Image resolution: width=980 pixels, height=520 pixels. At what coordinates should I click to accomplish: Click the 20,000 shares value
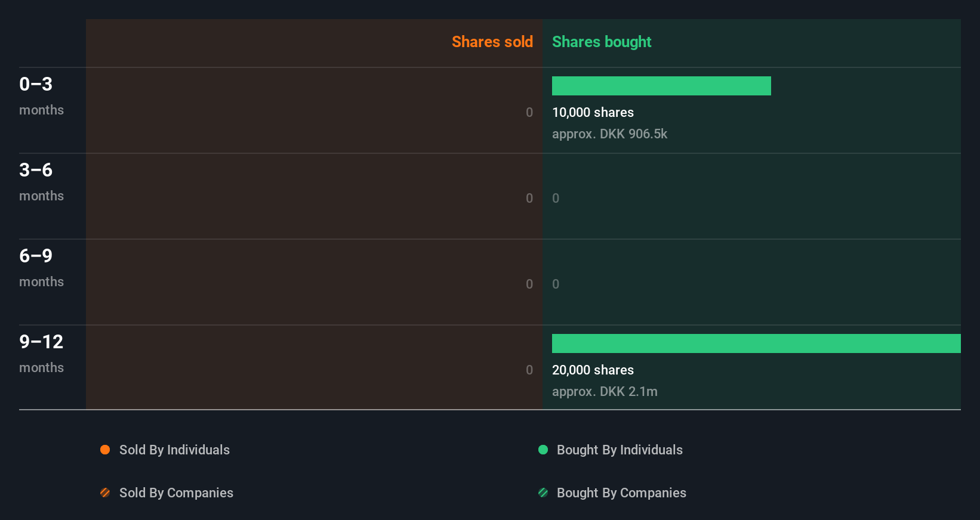(593, 370)
